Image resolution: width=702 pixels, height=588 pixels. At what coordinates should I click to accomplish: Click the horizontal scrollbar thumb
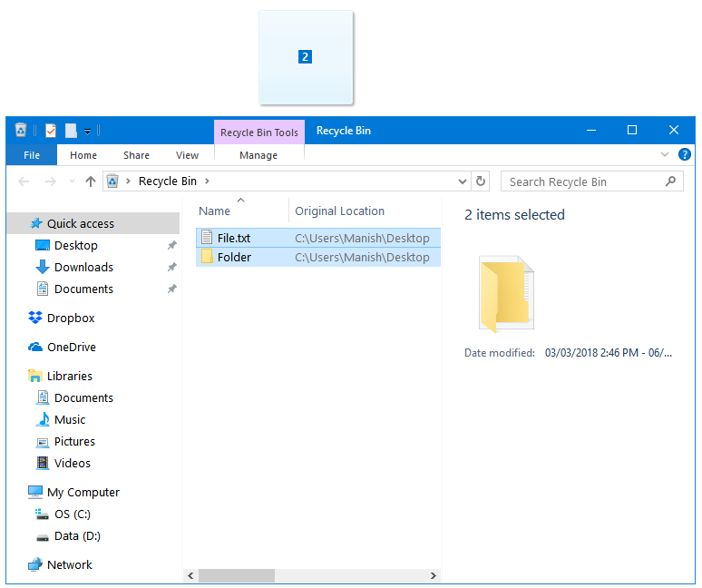pos(237,575)
